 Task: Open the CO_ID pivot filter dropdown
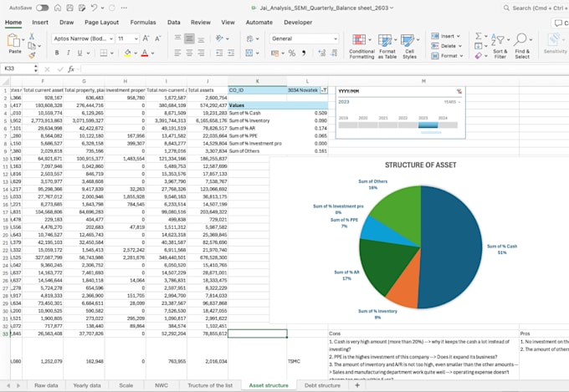pyautogui.click(x=324, y=90)
